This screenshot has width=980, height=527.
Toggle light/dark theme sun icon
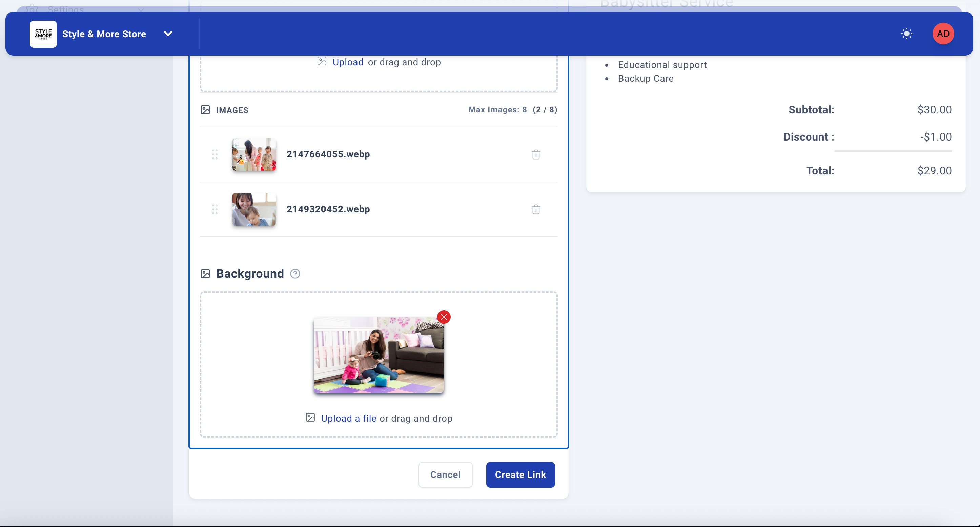point(906,34)
